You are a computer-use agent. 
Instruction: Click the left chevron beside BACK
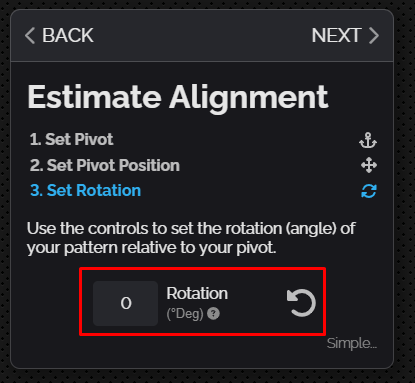tap(30, 36)
